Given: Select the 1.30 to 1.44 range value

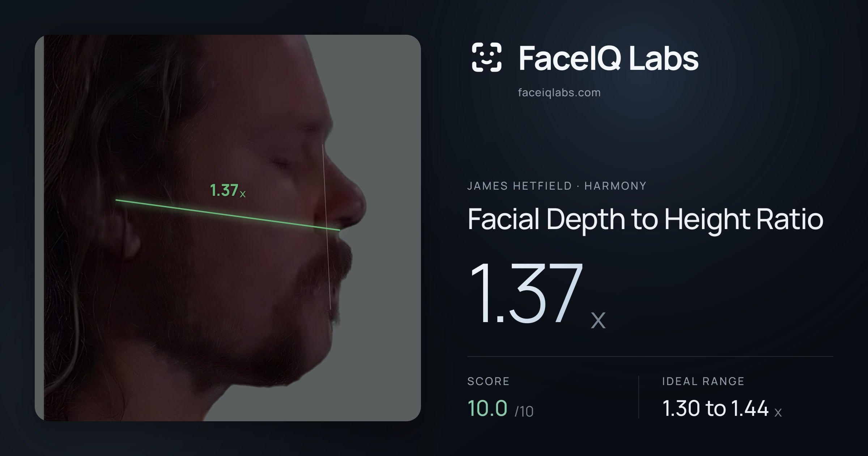Looking at the screenshot, I should pos(722,409).
